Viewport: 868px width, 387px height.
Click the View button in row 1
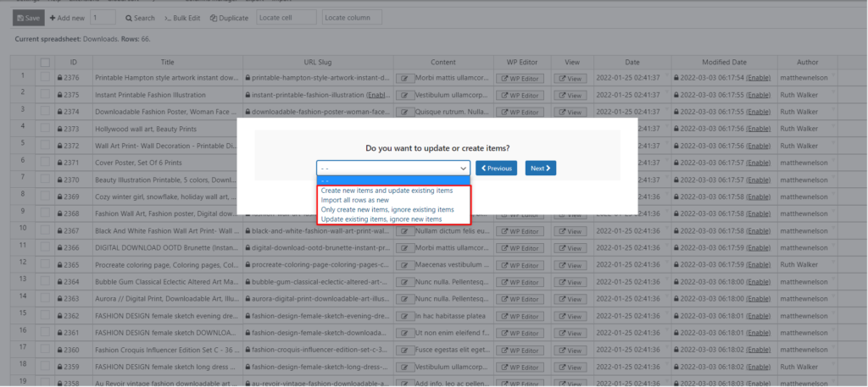(570, 79)
